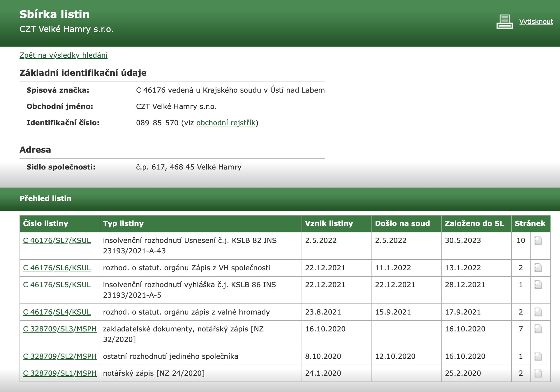560x392 pixels.
Task: Click the address č.p. 617, 468 45 Velké Hamry
Action: pyautogui.click(x=189, y=167)
